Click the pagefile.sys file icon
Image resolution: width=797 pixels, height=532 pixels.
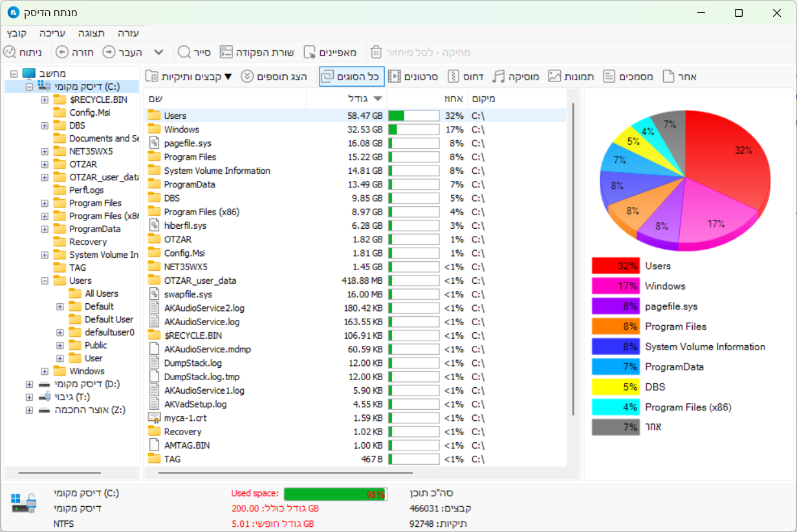(x=154, y=143)
